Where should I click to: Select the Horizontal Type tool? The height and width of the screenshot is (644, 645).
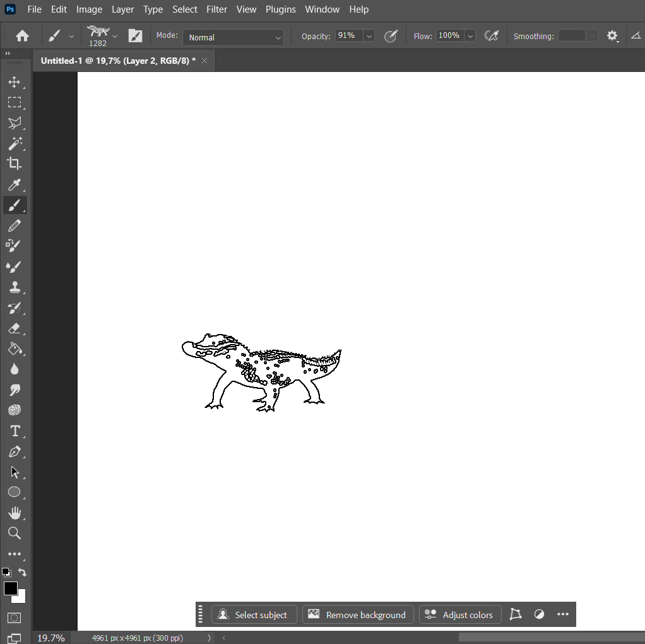pos(15,431)
